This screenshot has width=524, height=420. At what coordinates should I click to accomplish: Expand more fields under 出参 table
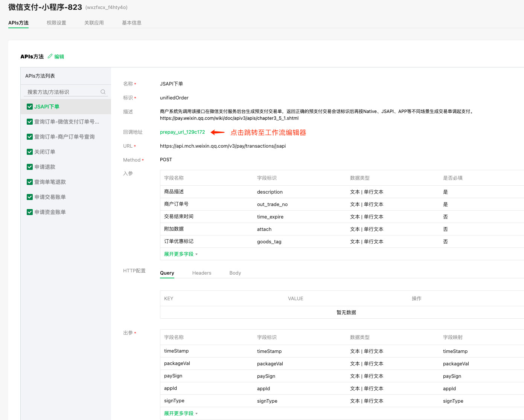coord(181,414)
